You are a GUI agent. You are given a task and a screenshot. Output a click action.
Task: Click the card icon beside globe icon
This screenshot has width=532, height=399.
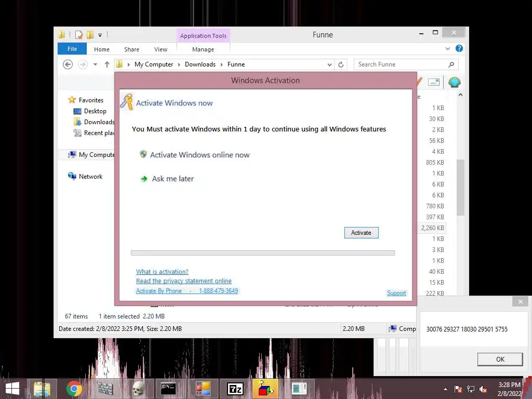pos(434,82)
